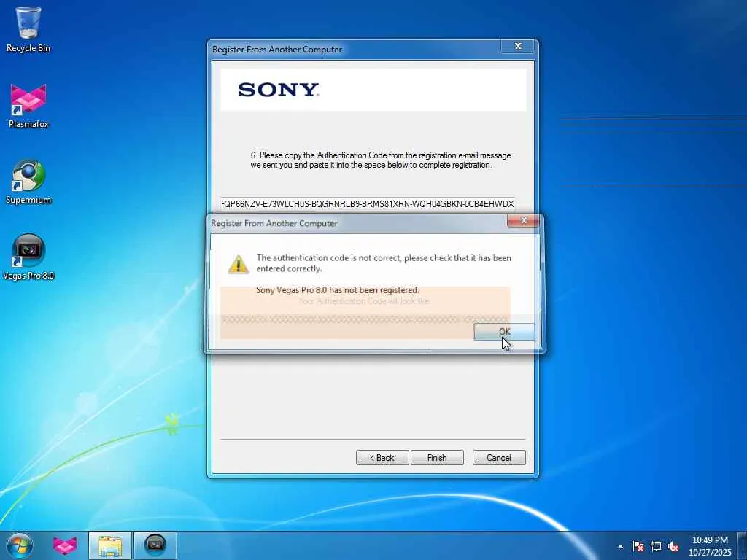
Task: Cancel the registration wizard
Action: pos(499,458)
